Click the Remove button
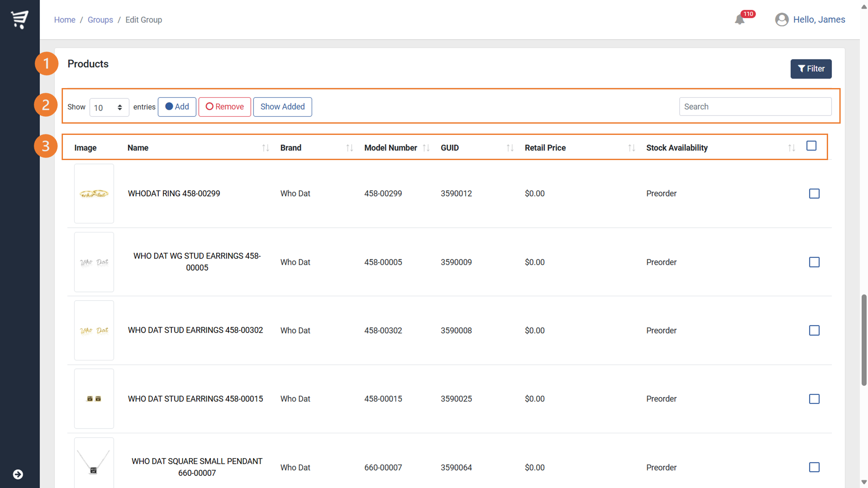 [224, 107]
